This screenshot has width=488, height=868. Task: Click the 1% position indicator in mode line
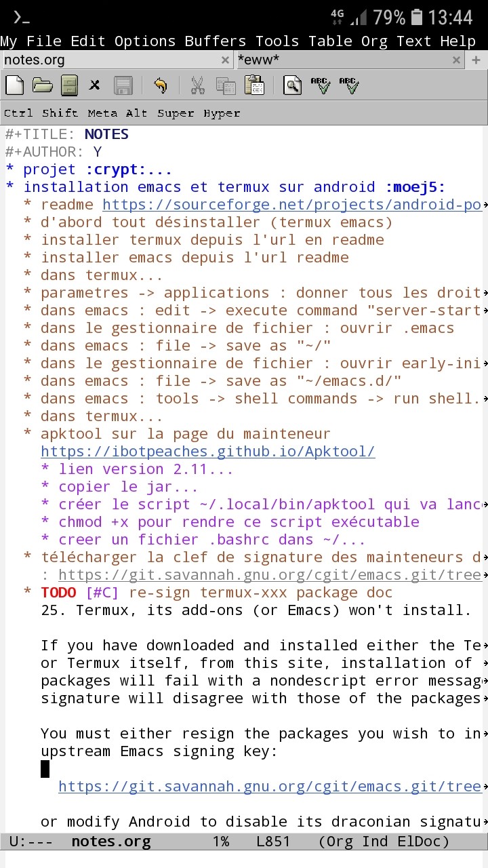[x=221, y=842]
